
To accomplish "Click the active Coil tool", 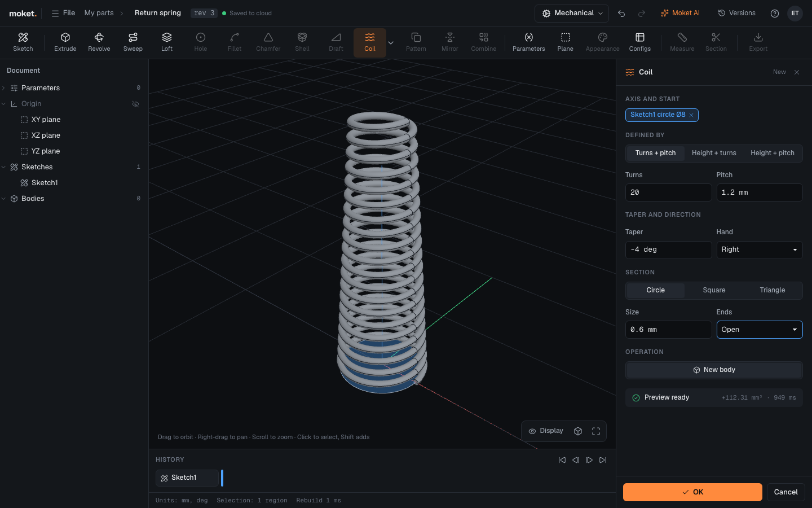I will coord(370,42).
